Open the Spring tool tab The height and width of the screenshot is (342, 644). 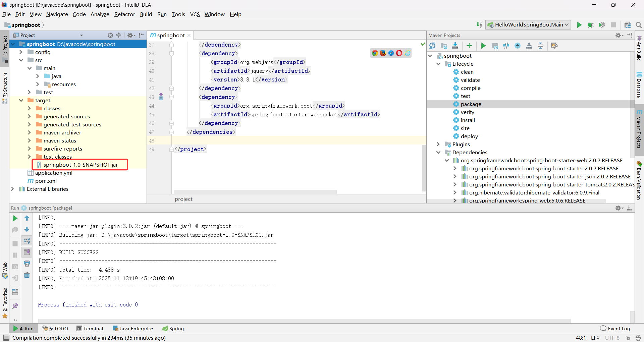(173, 329)
